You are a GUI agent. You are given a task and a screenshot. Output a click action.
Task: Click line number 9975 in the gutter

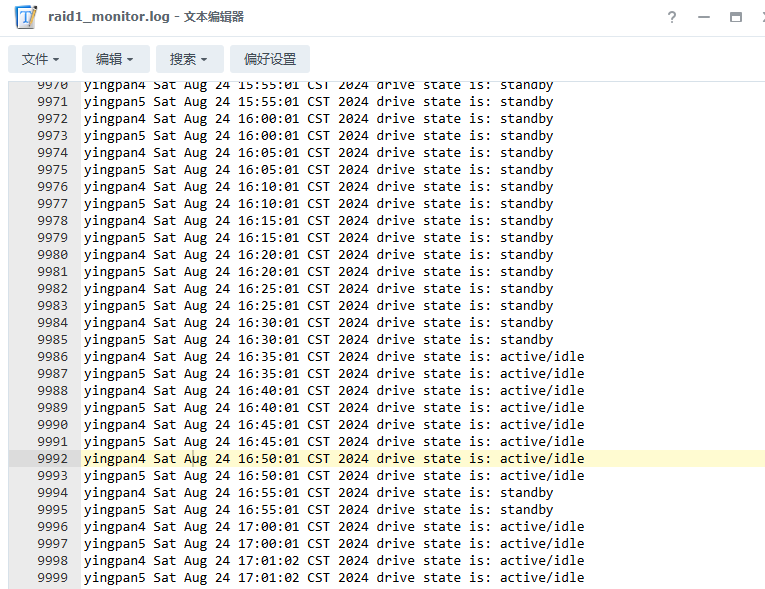click(x=52, y=170)
